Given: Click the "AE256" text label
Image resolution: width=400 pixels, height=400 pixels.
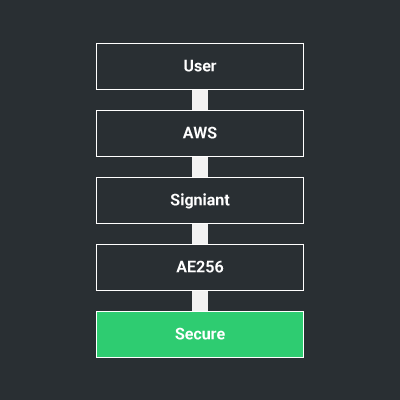Looking at the screenshot, I should click(200, 267).
